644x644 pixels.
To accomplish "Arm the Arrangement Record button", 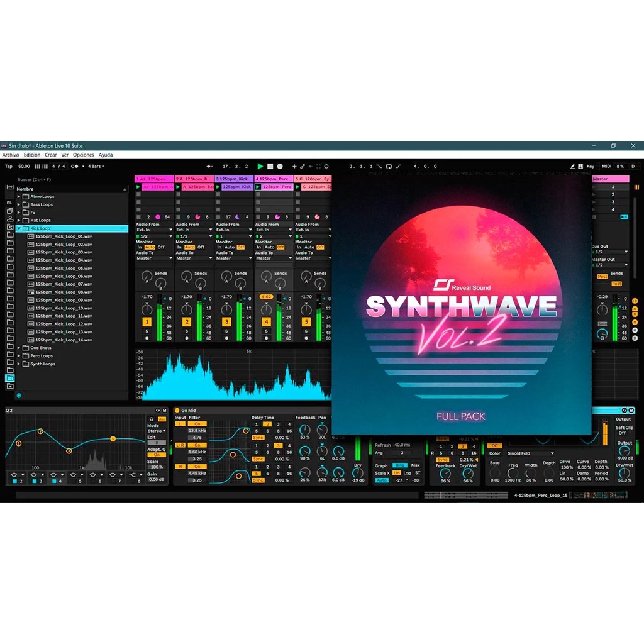I will [280, 166].
